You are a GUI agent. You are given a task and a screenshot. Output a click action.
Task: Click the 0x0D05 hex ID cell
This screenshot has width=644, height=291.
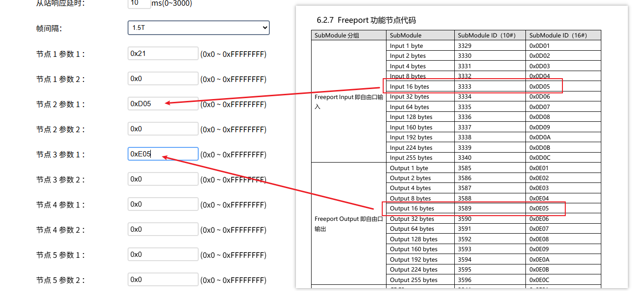point(540,87)
